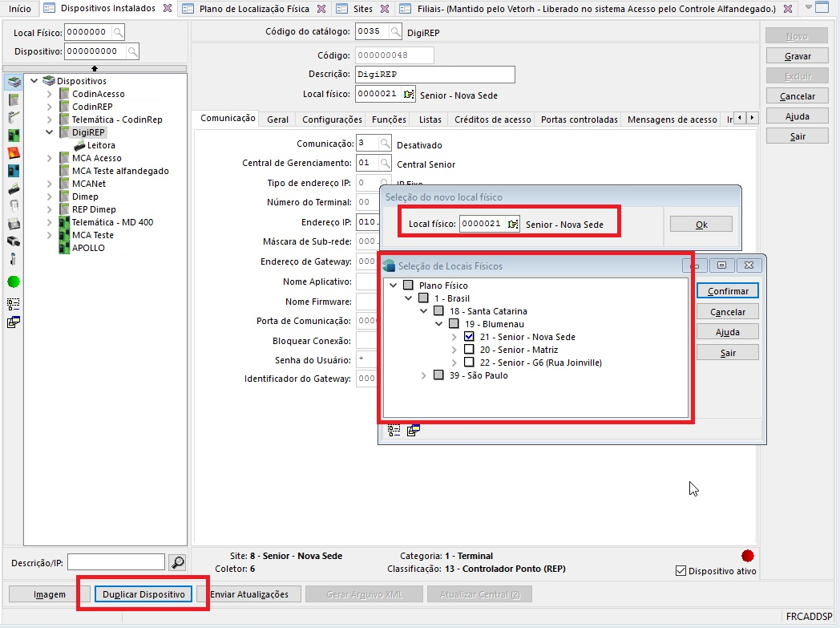The height and width of the screenshot is (628, 840).
Task: Collapse the DigiREP tree node
Action: pyautogui.click(x=50, y=132)
